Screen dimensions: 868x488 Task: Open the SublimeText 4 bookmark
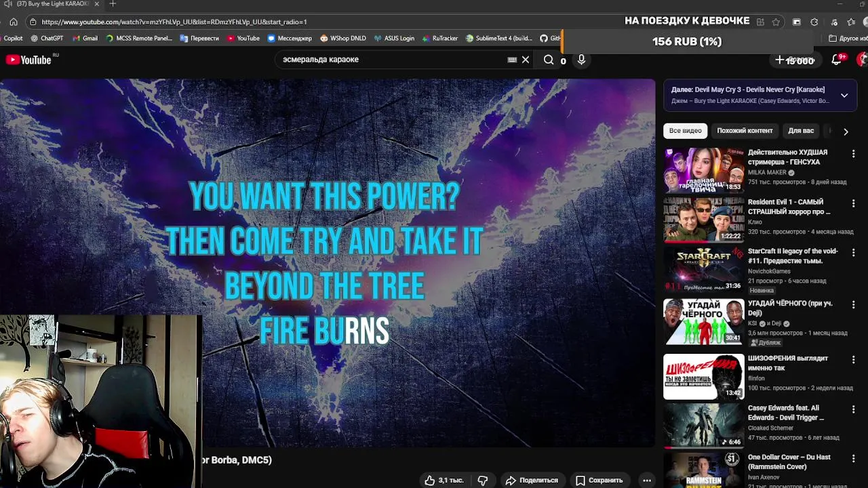(x=499, y=39)
